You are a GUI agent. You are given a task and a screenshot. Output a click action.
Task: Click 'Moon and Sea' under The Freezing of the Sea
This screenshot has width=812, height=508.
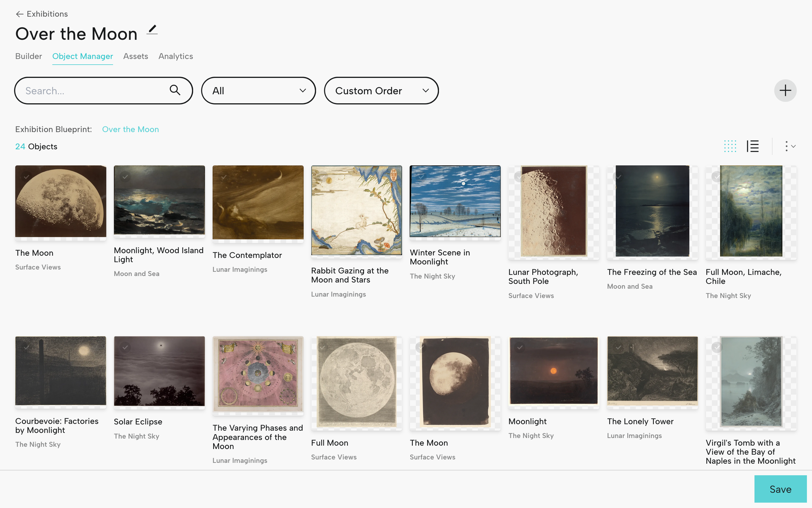(630, 286)
